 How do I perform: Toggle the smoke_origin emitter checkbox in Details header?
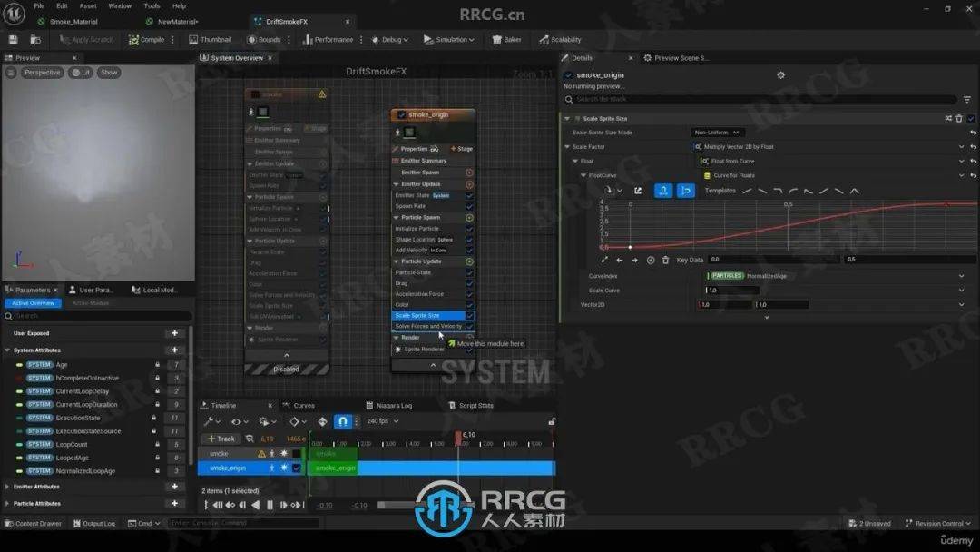click(x=568, y=75)
